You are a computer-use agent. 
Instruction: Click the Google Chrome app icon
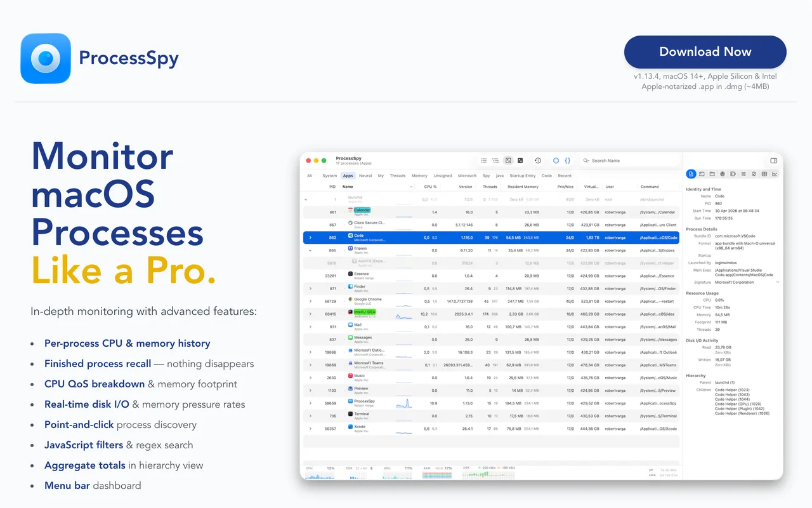tap(350, 299)
